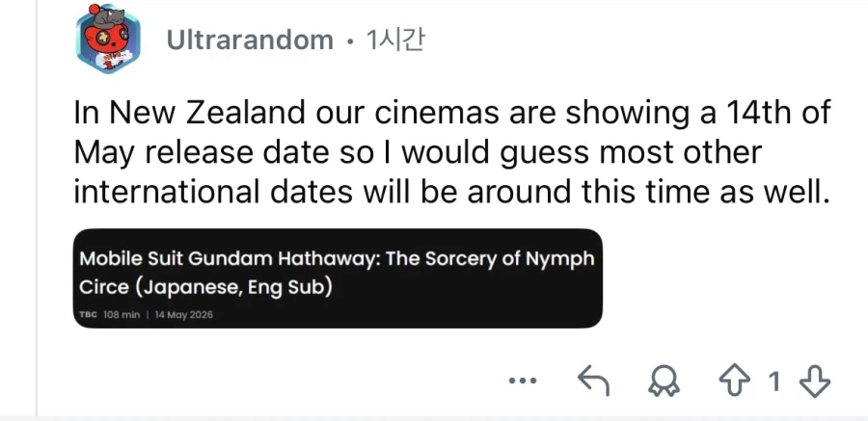Open the Gundam Hathaway movie listing image
This screenshot has height=421, width=868.
tap(338, 277)
